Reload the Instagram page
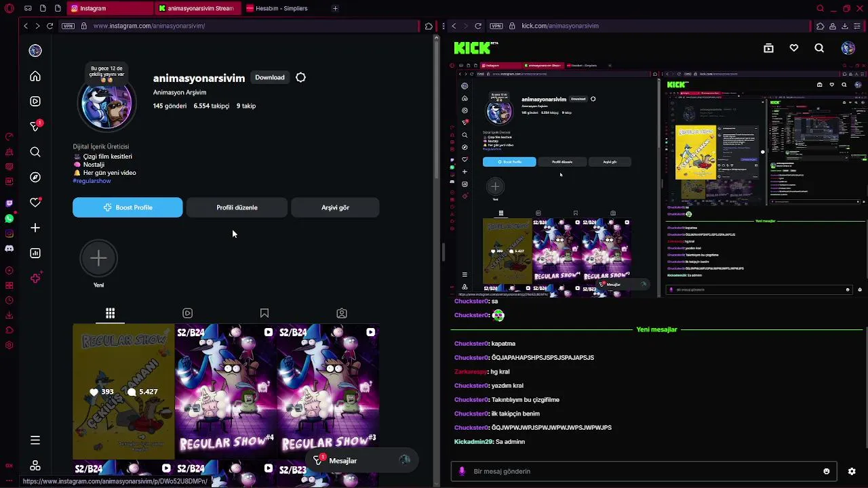This screenshot has width=868, height=488. pos(50,26)
